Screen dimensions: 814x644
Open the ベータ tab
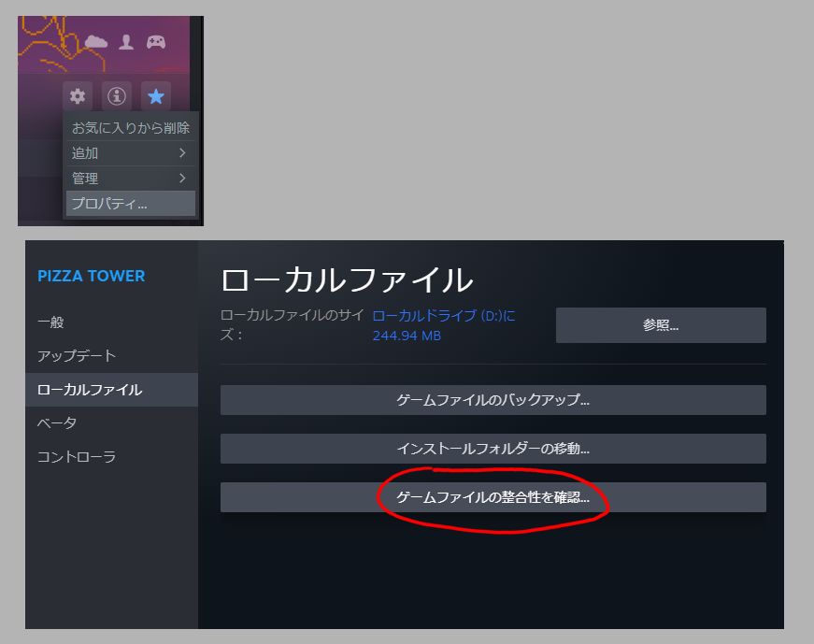(111, 422)
